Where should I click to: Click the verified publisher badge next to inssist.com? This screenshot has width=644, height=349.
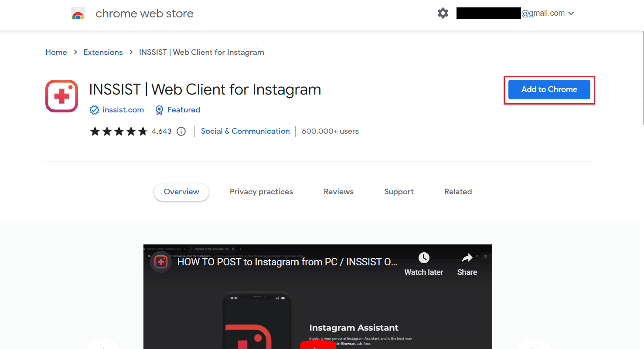click(x=94, y=110)
